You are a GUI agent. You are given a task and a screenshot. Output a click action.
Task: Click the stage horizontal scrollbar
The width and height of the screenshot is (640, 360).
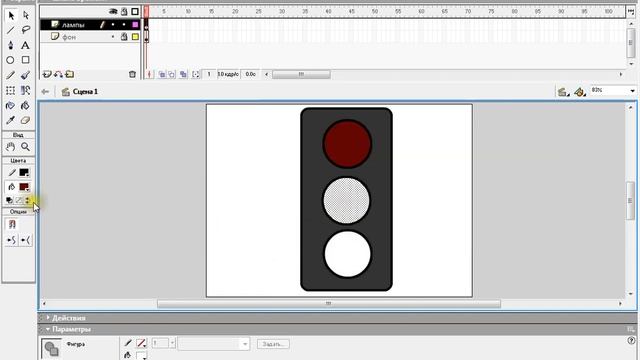coord(329,304)
